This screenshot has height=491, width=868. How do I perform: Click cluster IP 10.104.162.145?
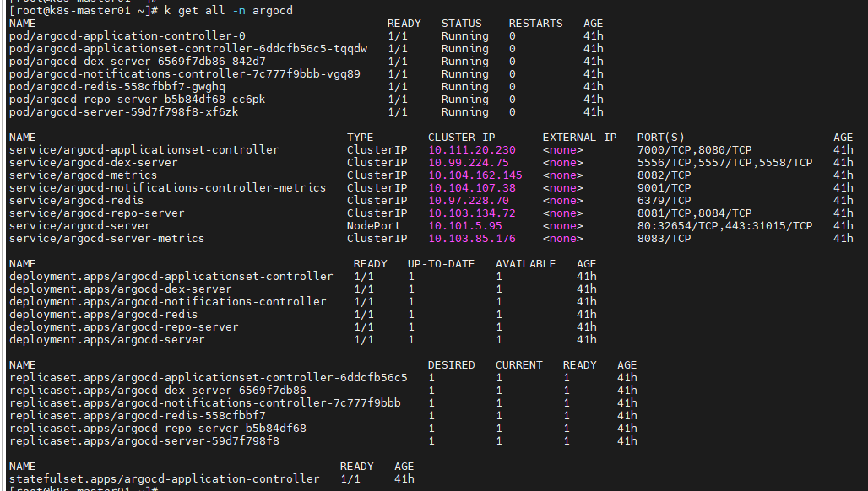click(x=475, y=175)
